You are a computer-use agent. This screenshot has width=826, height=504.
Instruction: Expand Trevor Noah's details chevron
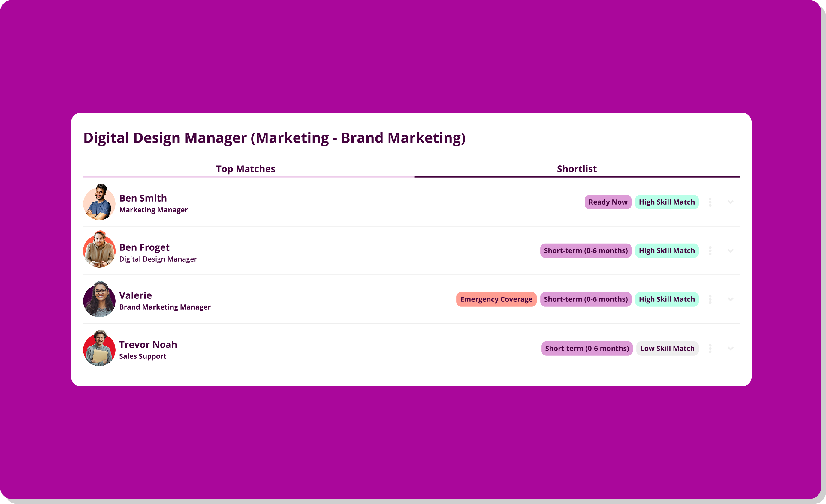(731, 349)
